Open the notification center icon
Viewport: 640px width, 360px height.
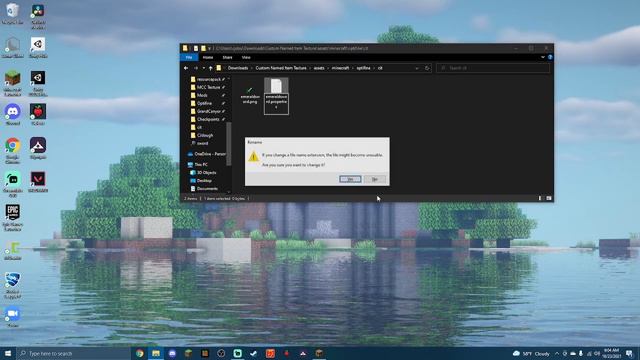(x=629, y=353)
